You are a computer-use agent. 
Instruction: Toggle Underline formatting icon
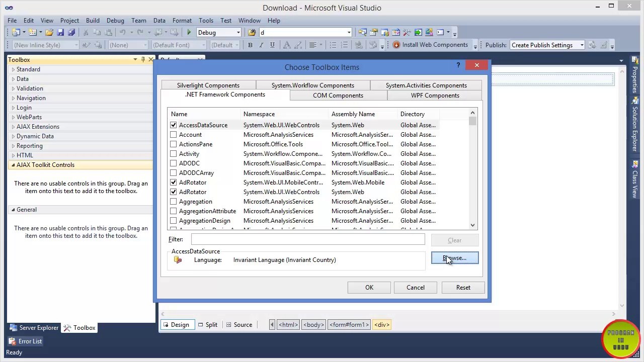(x=272, y=45)
